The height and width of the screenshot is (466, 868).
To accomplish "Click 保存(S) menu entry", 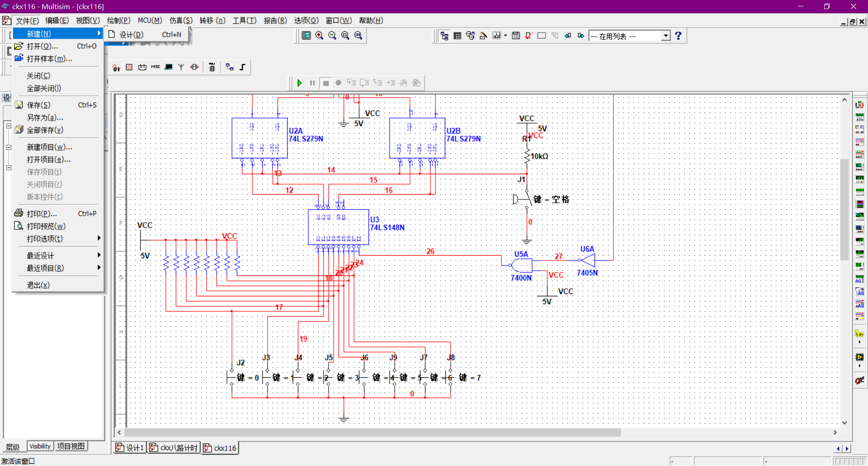I will tap(58, 105).
